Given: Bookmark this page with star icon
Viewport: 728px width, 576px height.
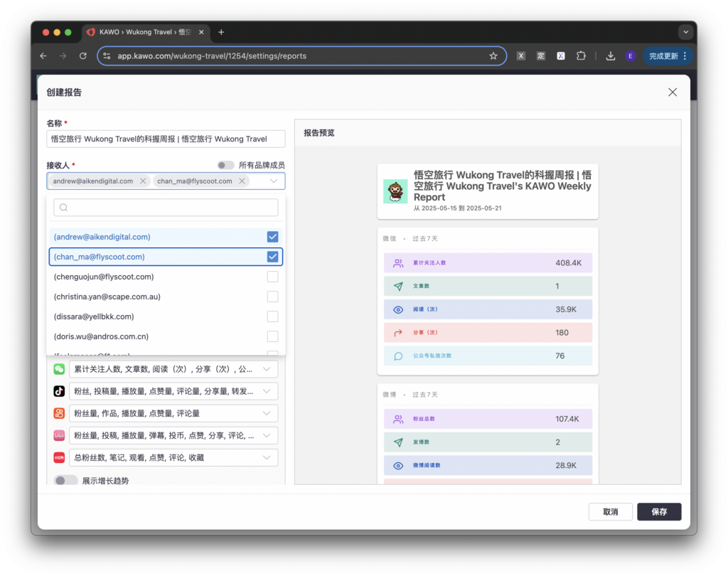Looking at the screenshot, I should [493, 56].
